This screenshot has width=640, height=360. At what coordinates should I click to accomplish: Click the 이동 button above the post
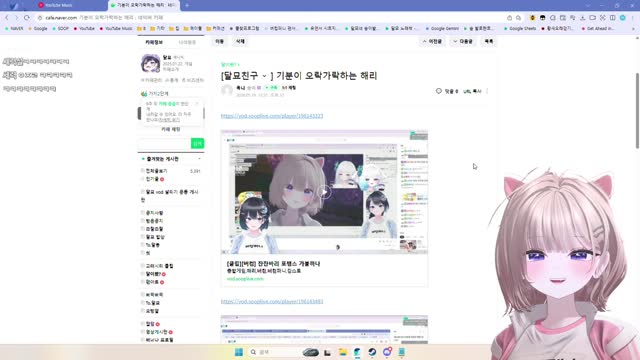pos(220,41)
